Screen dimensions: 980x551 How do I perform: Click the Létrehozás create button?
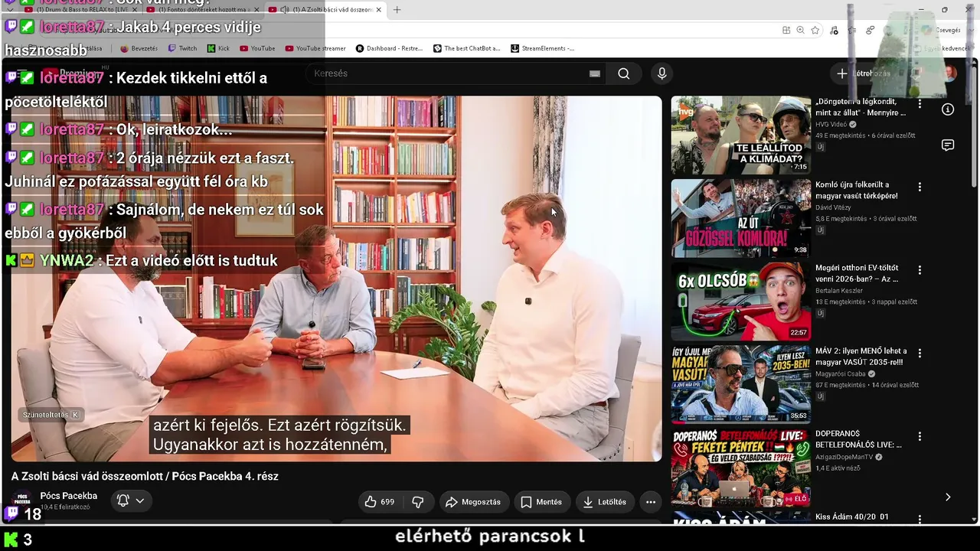pos(864,73)
